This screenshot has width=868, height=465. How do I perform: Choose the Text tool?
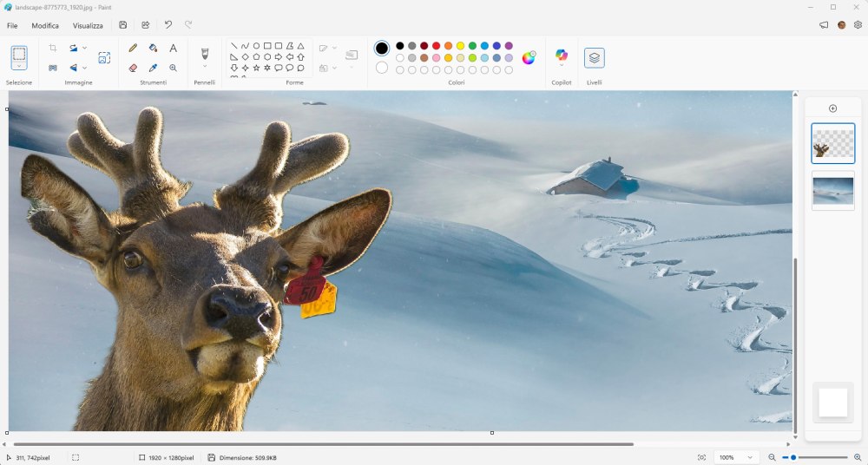pyautogui.click(x=174, y=49)
